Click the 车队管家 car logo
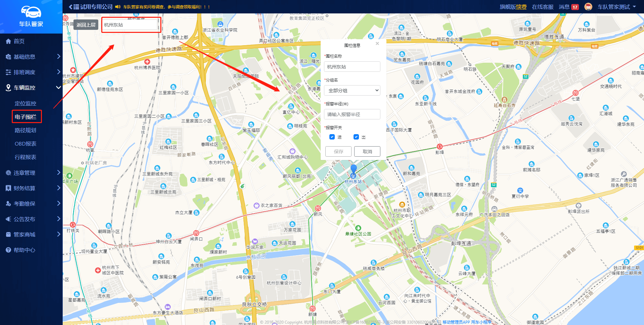Viewport: 644px width, 325px height. (31, 12)
